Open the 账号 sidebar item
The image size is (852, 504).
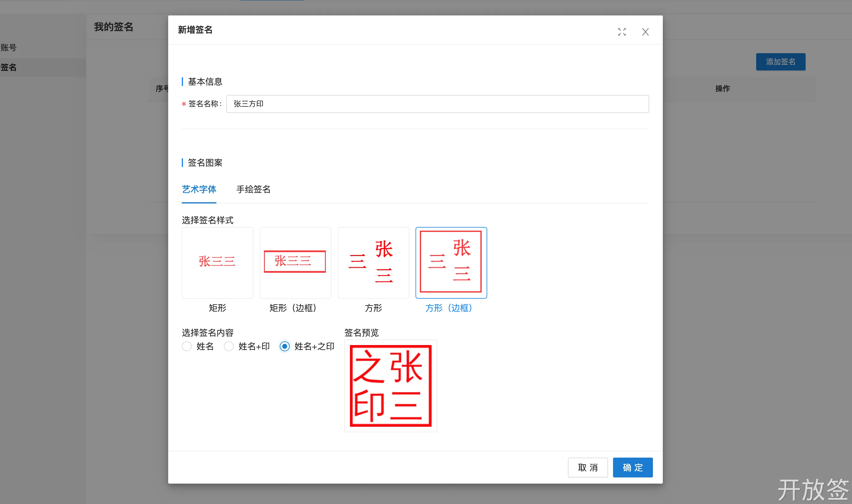tap(8, 48)
